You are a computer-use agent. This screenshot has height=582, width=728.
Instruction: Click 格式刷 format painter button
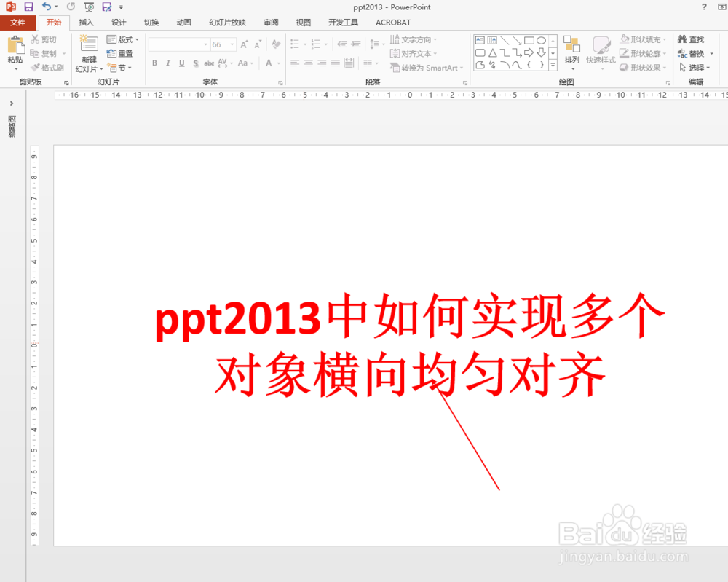tap(47, 68)
